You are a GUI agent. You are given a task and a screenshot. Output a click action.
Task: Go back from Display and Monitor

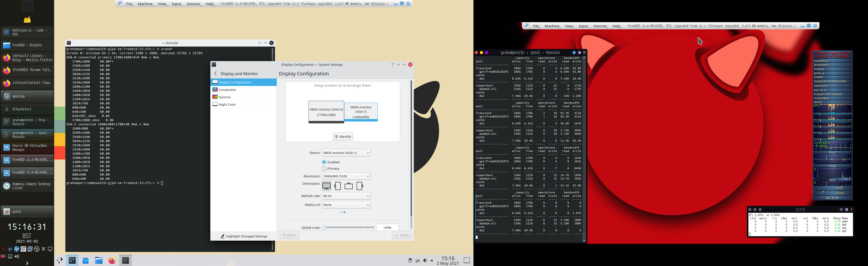[x=216, y=73]
